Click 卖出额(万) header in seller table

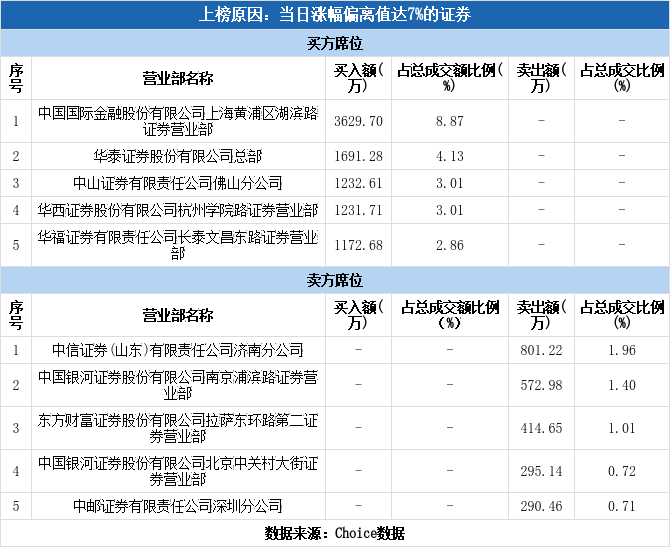click(x=541, y=315)
